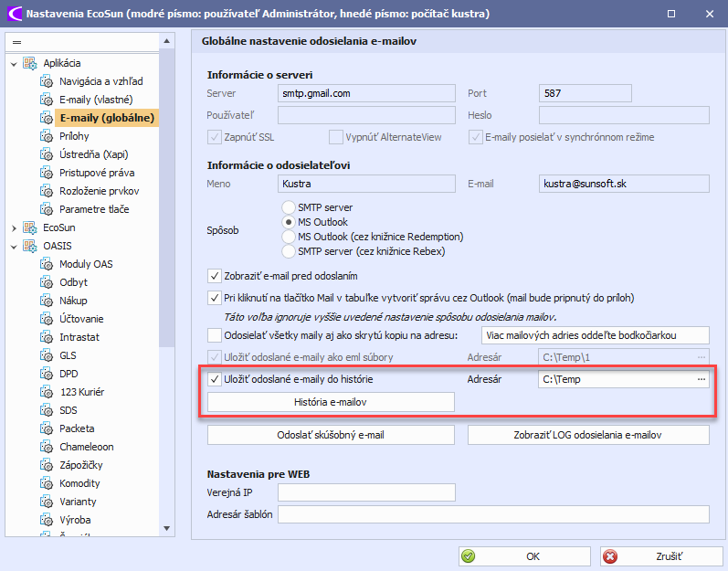Screen dimensions: 728x571
Task: Click the gear icon beside Navigácia a vzhľad
Action: 47,81
